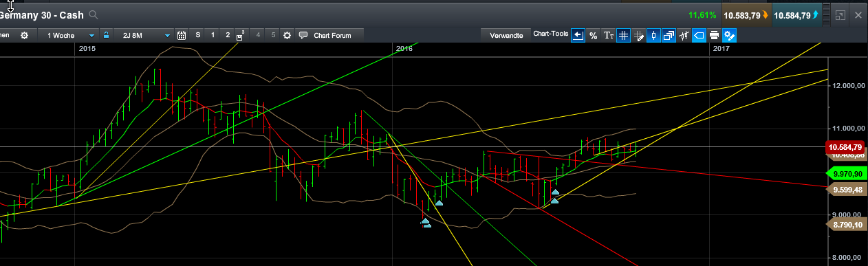Click the search magnifier beside Germany 30 - Cash

94,14
